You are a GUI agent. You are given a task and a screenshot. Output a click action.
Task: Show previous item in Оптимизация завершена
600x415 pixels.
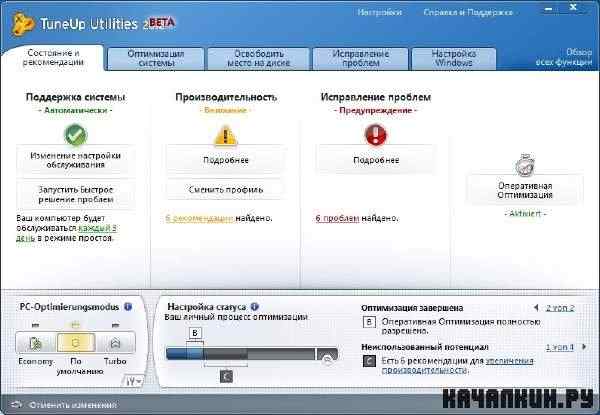pos(536,308)
